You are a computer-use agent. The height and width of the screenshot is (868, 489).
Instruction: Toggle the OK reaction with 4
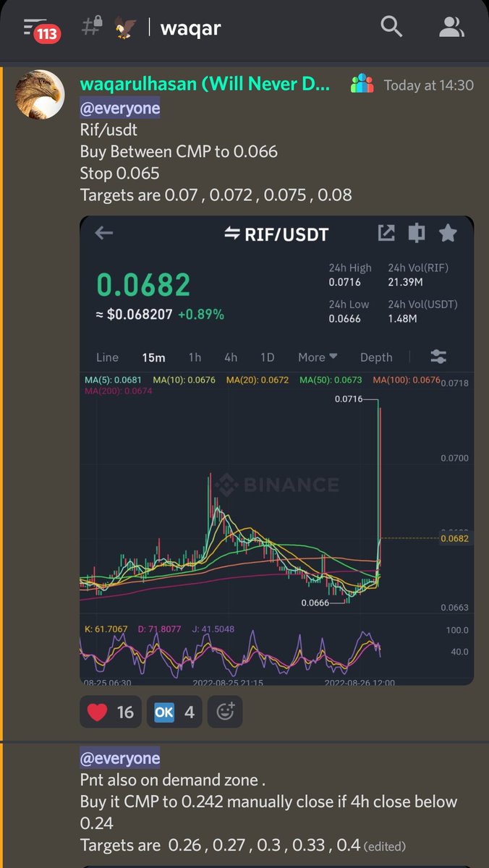point(174,712)
